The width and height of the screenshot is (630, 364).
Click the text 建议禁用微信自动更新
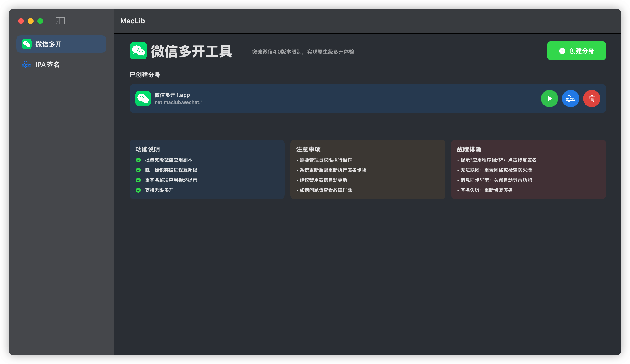pyautogui.click(x=323, y=180)
